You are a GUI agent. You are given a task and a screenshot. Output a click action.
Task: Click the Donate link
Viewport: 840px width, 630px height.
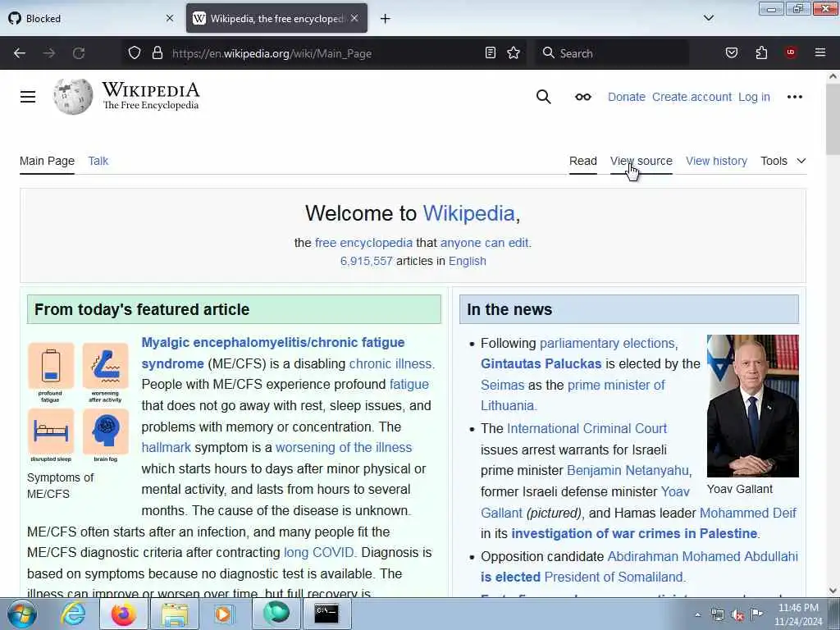(x=626, y=97)
